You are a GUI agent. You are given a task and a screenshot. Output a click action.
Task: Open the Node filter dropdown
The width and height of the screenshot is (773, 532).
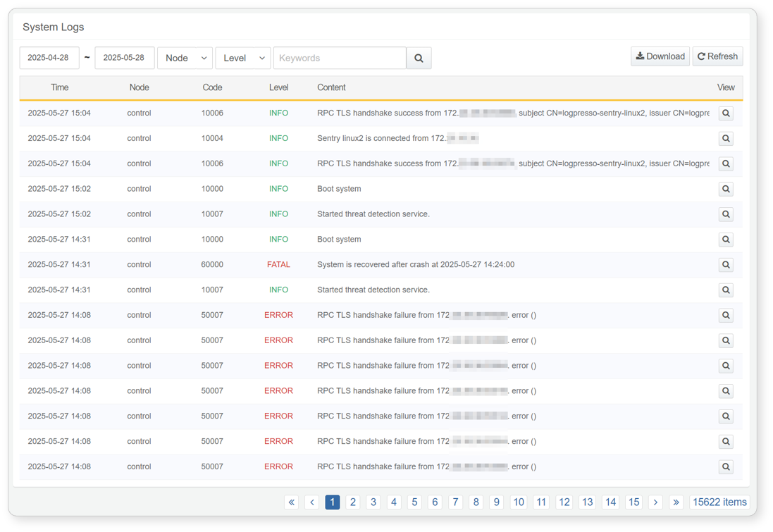[185, 58]
